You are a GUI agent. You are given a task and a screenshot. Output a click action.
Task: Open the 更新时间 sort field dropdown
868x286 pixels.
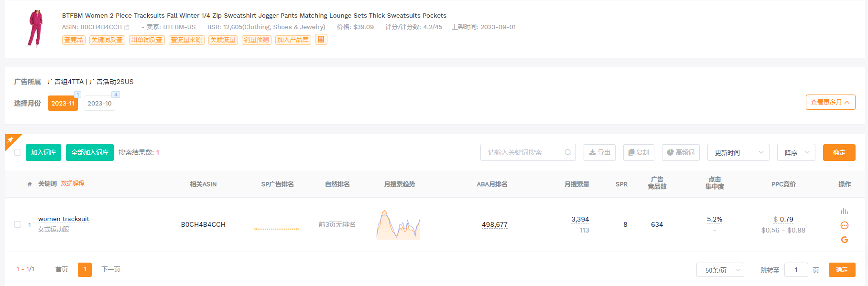pyautogui.click(x=738, y=152)
